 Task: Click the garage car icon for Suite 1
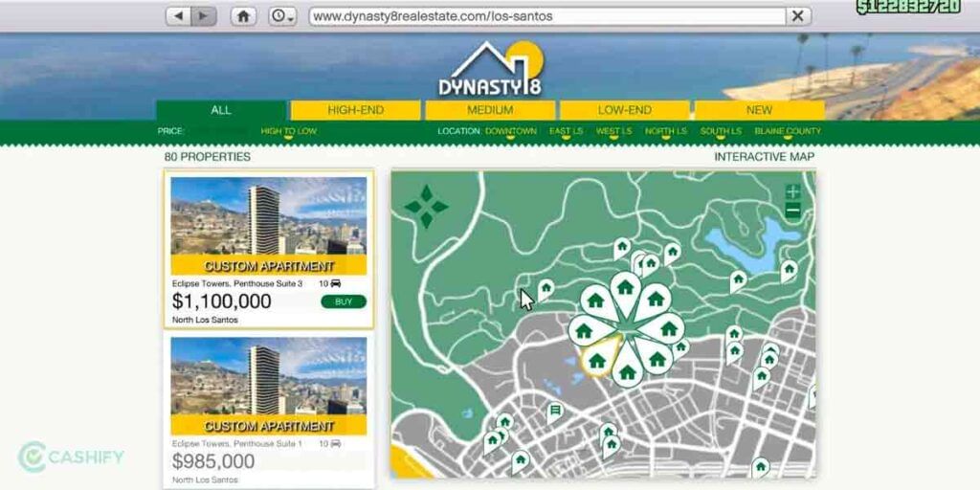pos(336,444)
